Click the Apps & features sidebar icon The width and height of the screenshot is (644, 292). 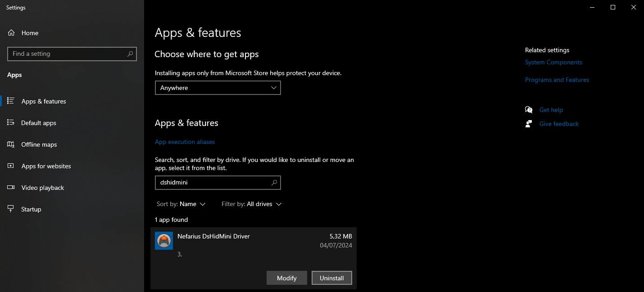(x=11, y=101)
